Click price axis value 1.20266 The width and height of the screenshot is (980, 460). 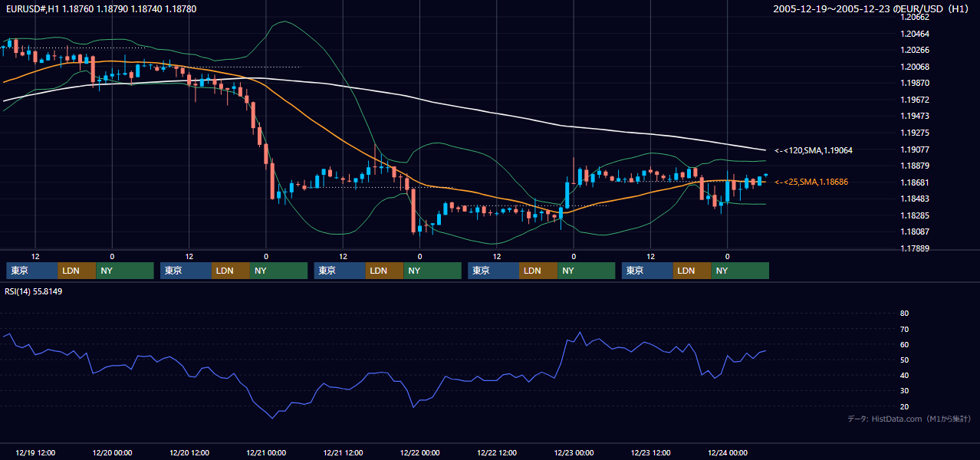[915, 50]
